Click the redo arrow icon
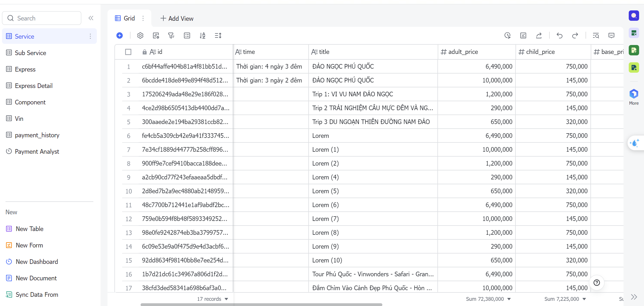Image resolution: width=644 pixels, height=306 pixels. [x=575, y=35]
